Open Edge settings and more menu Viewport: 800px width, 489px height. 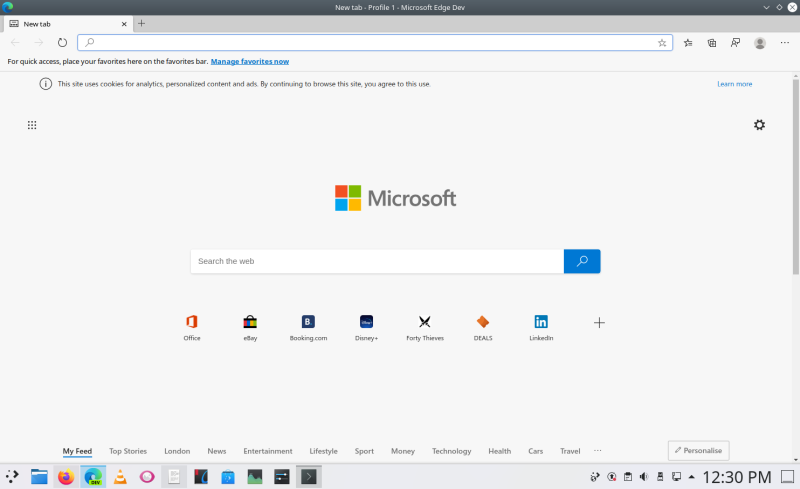click(784, 43)
